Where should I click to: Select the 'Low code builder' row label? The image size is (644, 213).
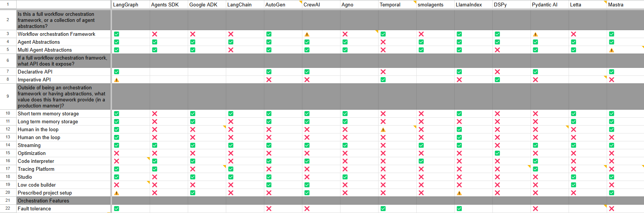coord(63,185)
